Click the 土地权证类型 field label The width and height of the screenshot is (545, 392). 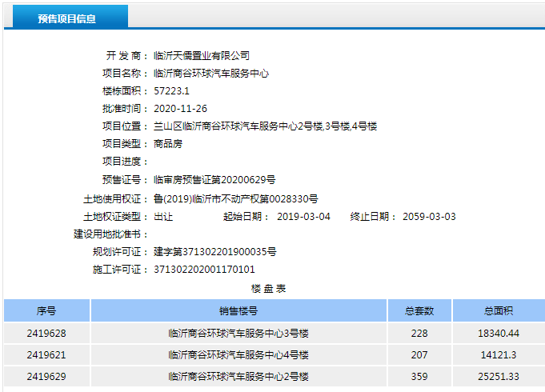tap(115, 217)
